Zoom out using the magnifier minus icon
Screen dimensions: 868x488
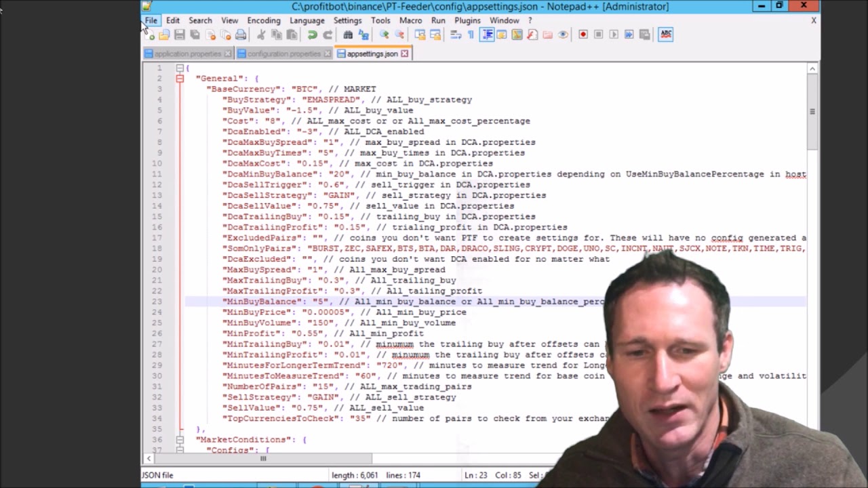(x=399, y=35)
